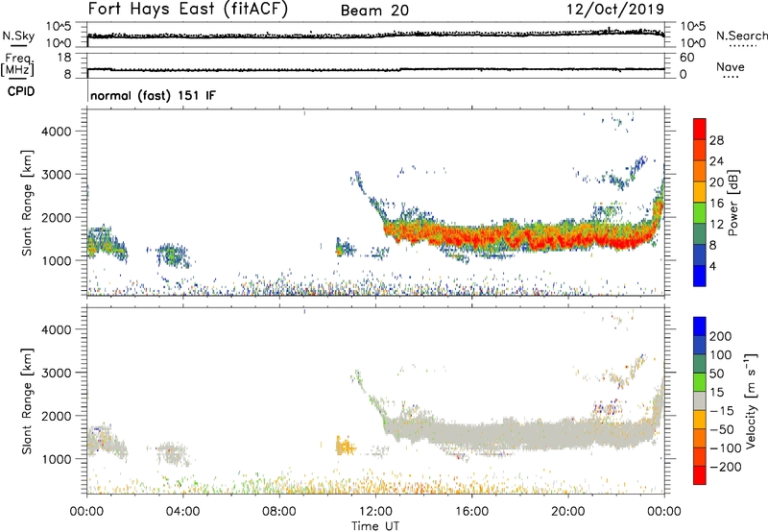Click the "20:00" time tick label
The width and height of the screenshot is (768, 532).
[567, 512]
